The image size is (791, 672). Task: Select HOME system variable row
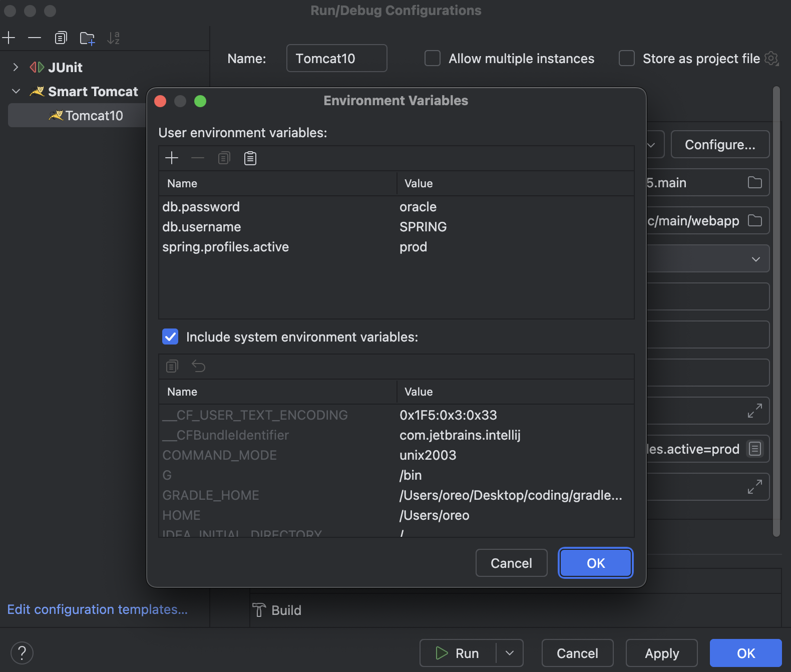coord(397,515)
